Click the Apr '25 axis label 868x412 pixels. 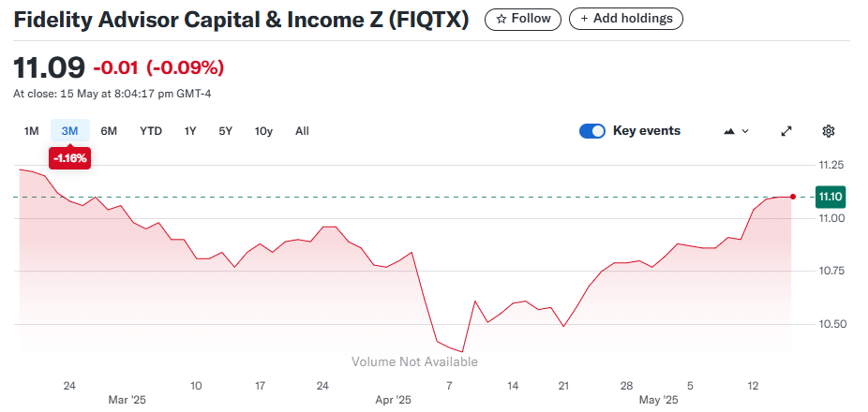pos(393,399)
